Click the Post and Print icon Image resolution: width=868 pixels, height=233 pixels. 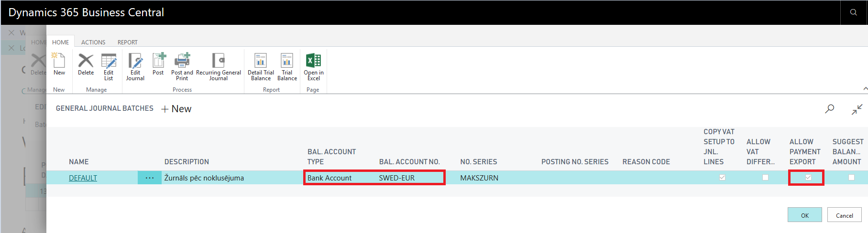[x=182, y=67]
